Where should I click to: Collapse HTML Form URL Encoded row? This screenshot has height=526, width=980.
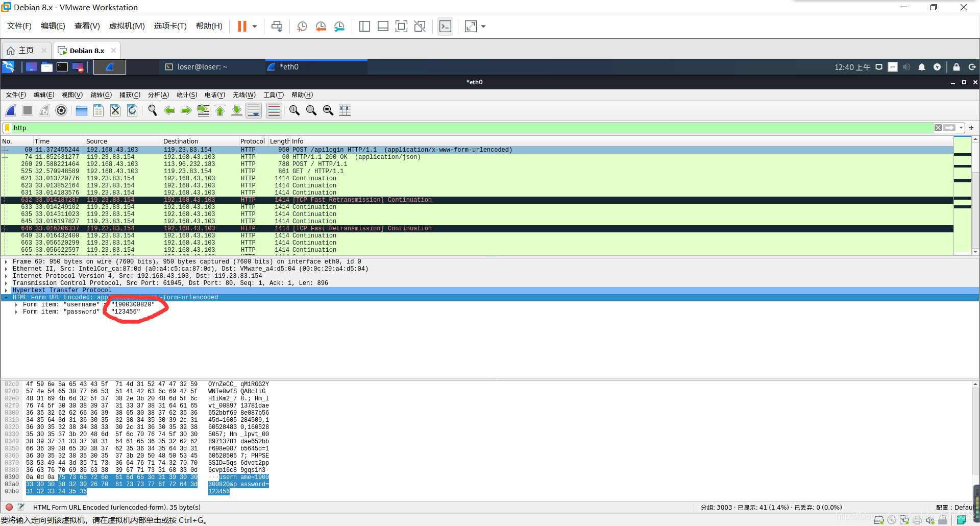tap(6, 297)
